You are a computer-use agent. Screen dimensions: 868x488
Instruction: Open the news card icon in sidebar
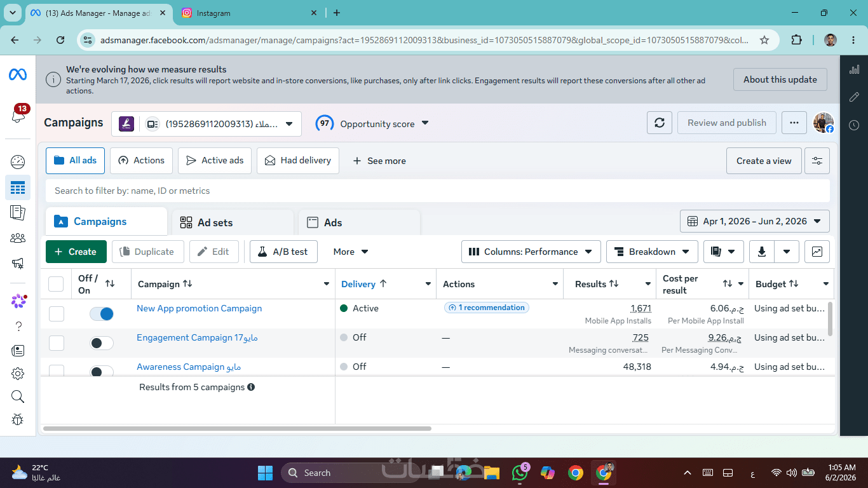(18, 350)
